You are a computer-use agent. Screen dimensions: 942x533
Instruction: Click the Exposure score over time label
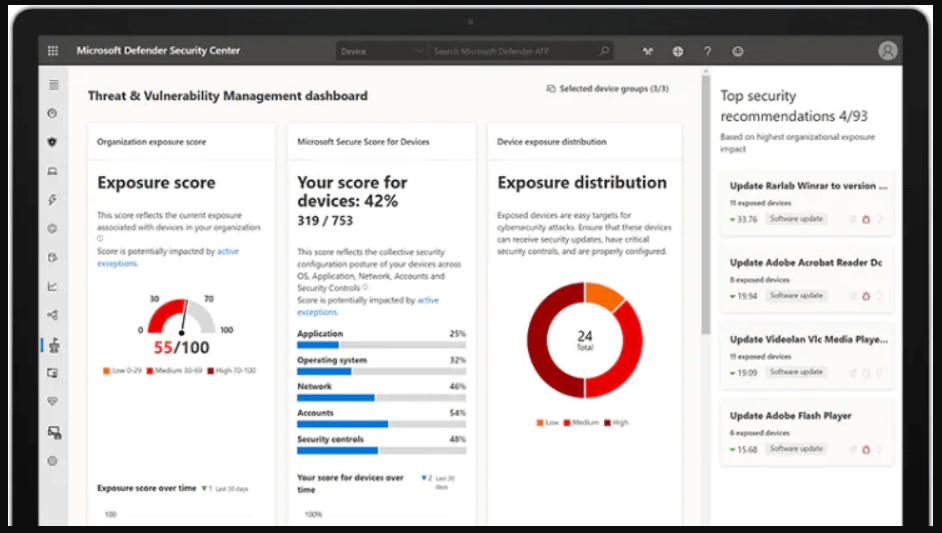(x=147, y=488)
